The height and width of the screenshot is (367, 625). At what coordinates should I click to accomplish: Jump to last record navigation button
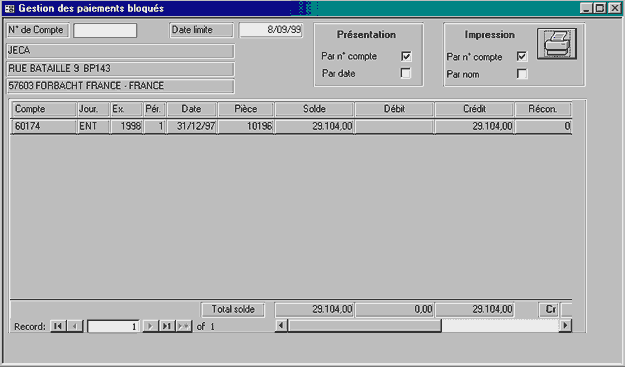167,326
